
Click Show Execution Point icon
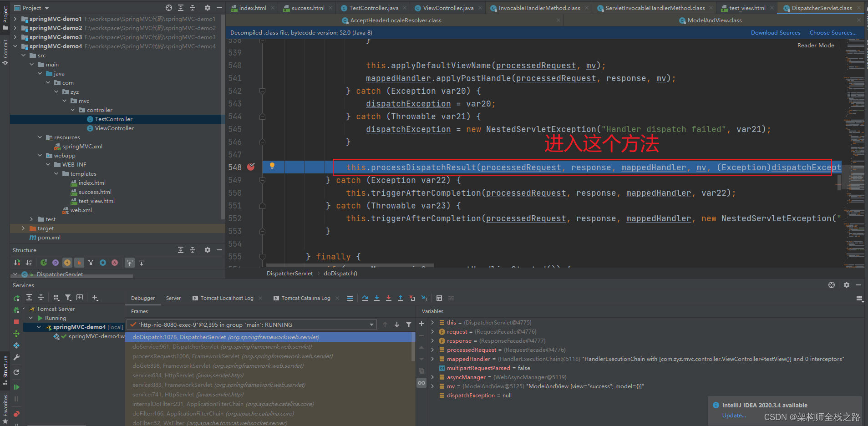pyautogui.click(x=350, y=298)
